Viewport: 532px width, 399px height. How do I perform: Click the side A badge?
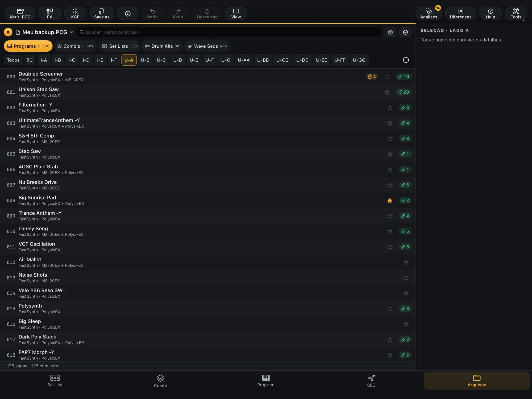(x=8, y=32)
